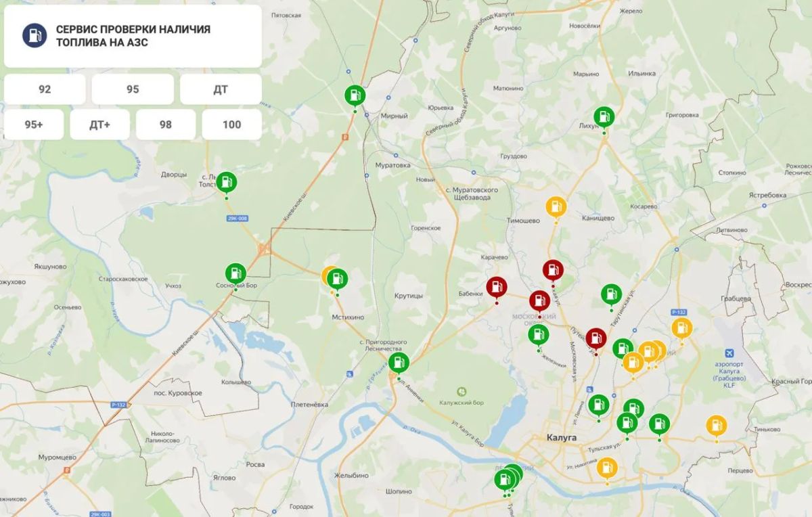The height and width of the screenshot is (517, 812).
Task: Click the green fuel station marker near Мирный
Action: point(355,95)
